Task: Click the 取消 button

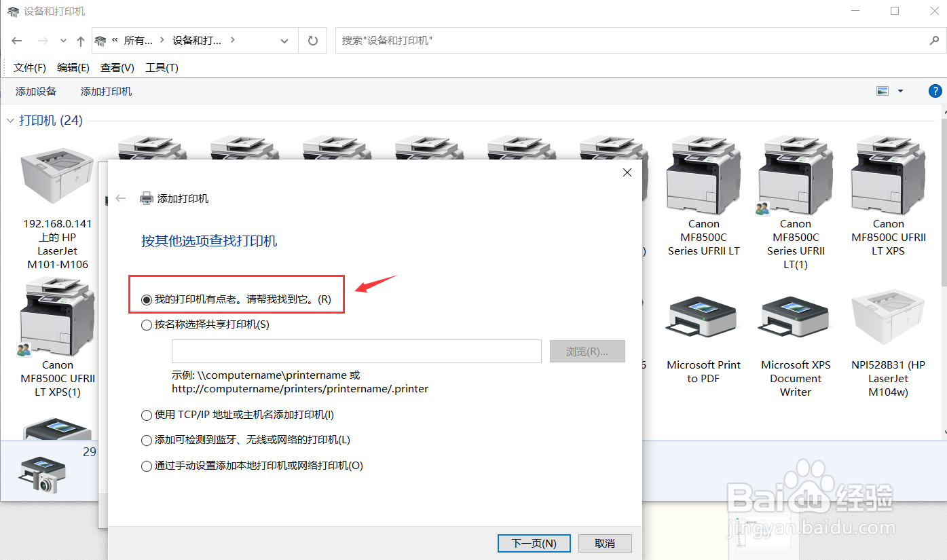Action: click(x=604, y=543)
